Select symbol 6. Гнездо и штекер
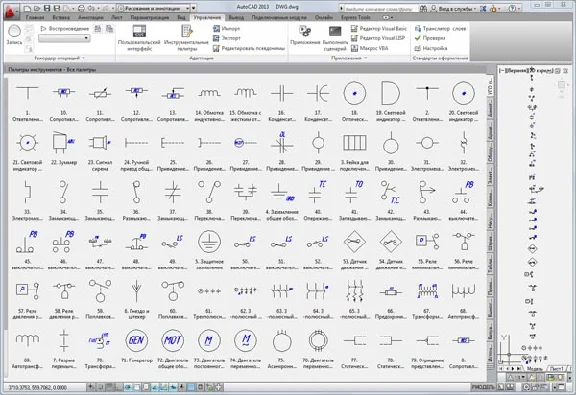The image size is (576, 395). 136,299
